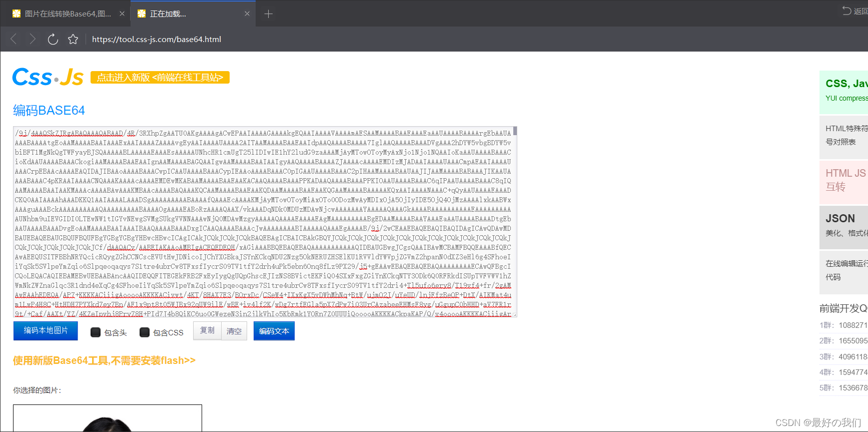Open the 使用新版Base64工具 link
The image size is (868, 432).
[x=104, y=360]
